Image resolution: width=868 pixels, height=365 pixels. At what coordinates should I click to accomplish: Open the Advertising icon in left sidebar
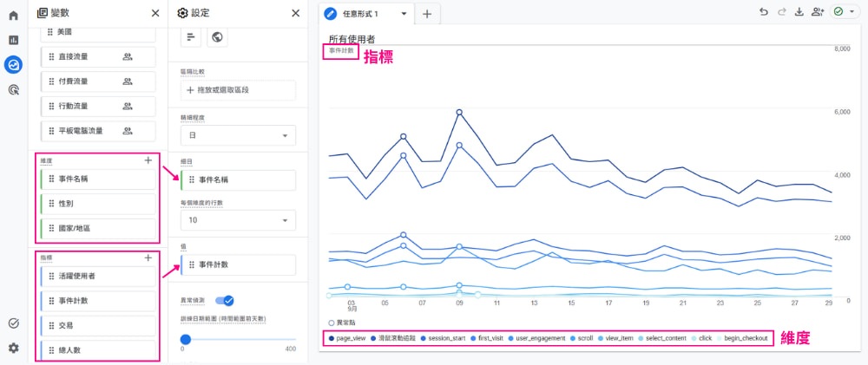click(x=13, y=89)
